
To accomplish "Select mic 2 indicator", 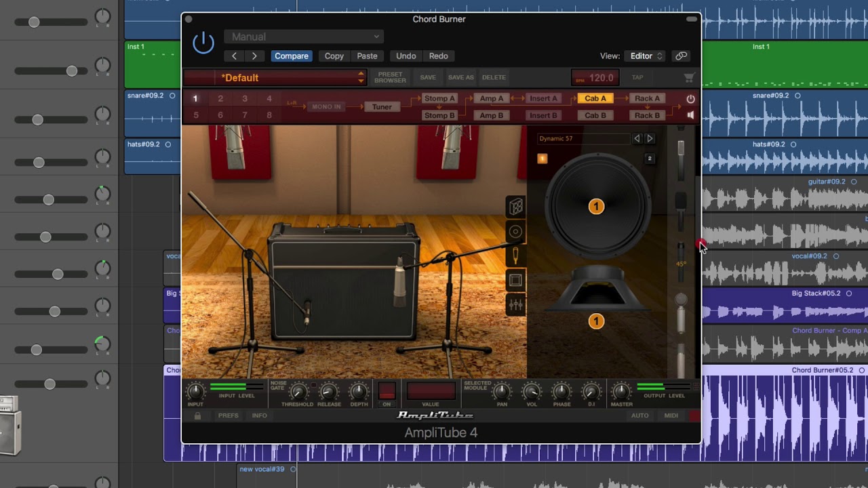I will click(x=649, y=159).
